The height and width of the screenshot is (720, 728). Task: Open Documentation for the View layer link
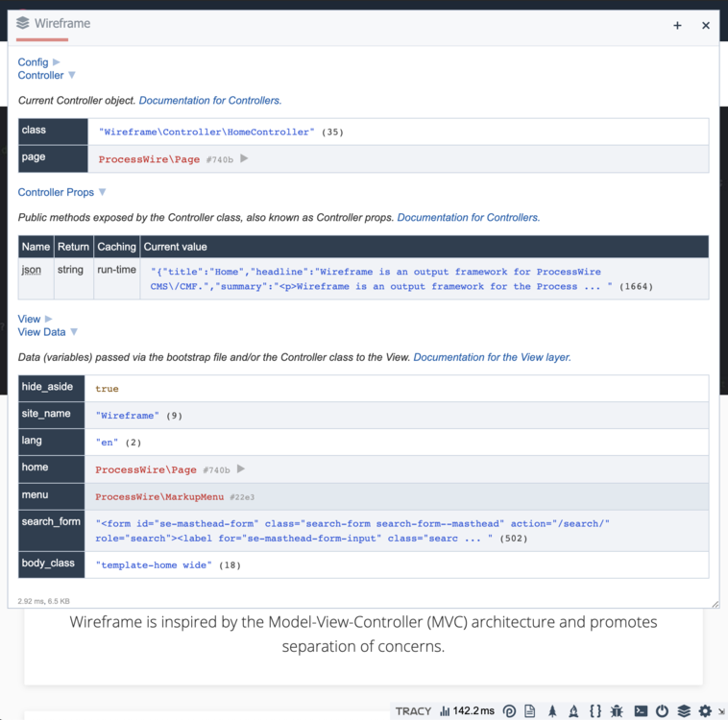pos(492,357)
